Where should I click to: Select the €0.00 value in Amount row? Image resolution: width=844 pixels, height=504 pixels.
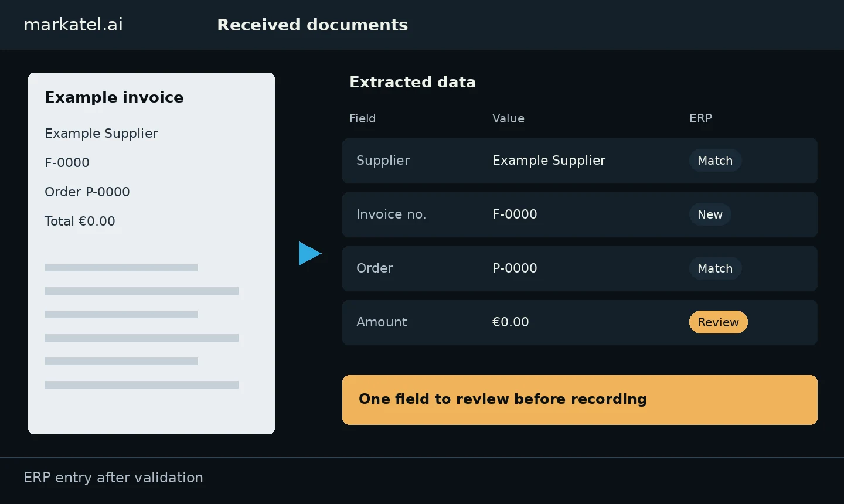click(511, 322)
